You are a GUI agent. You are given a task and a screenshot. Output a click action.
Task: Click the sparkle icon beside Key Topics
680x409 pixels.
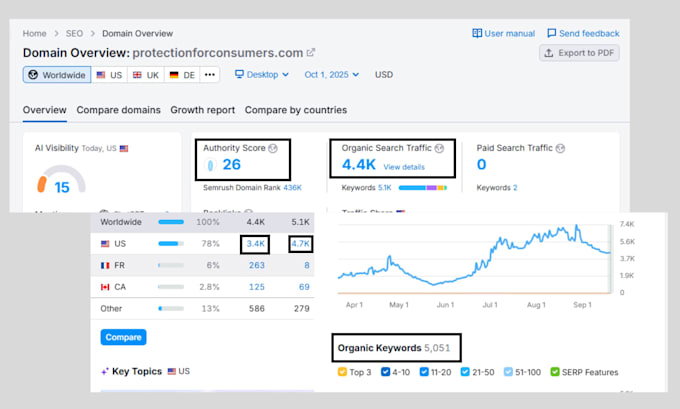coord(105,372)
